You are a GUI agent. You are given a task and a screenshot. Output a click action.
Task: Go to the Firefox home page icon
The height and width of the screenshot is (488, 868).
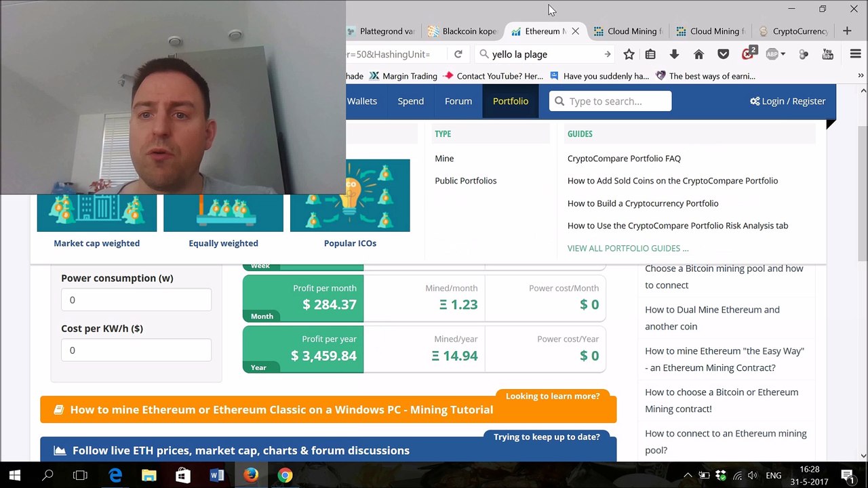pos(699,54)
